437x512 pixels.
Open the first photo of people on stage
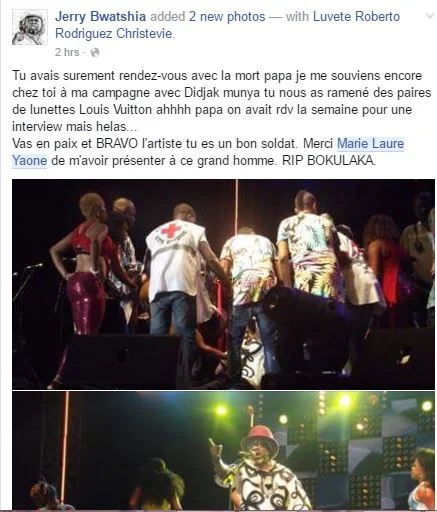pos(223,284)
